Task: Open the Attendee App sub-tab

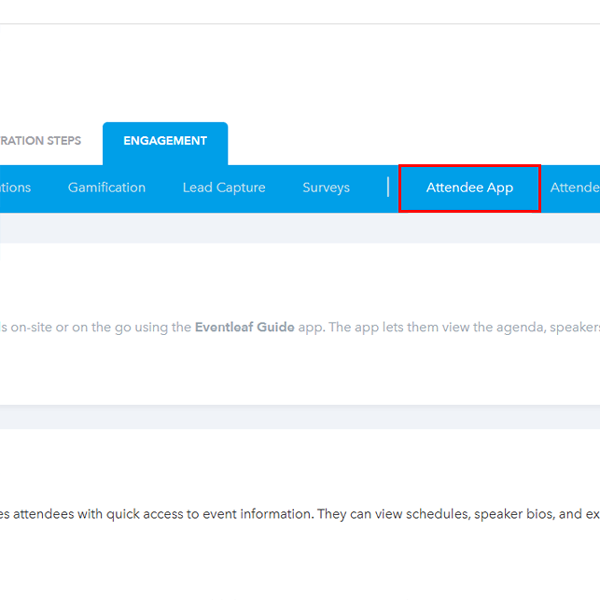Action: coord(469,188)
